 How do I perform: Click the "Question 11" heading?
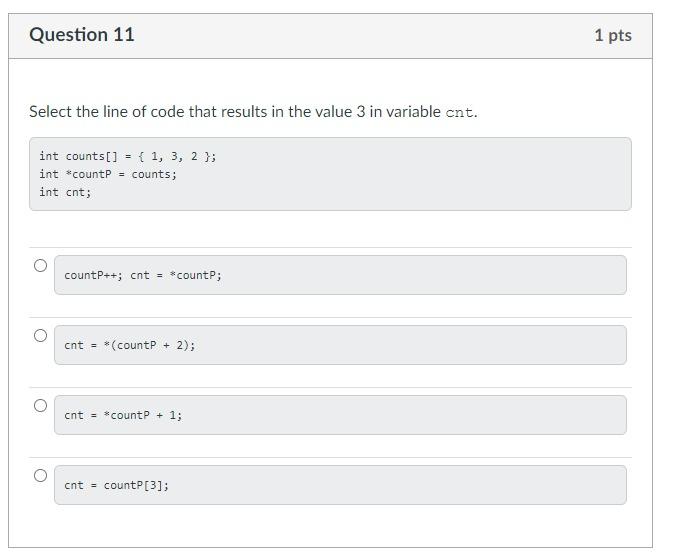(82, 35)
